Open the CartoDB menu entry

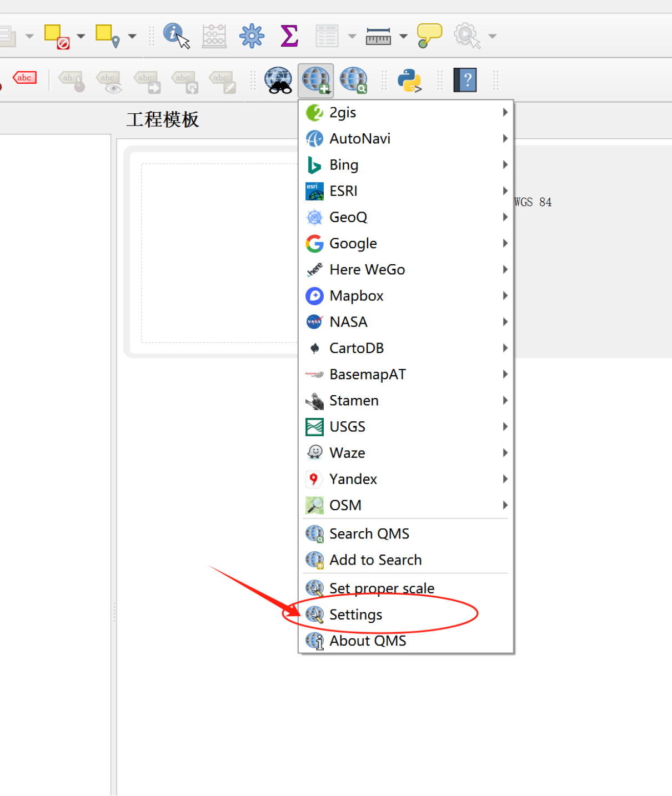[406, 348]
